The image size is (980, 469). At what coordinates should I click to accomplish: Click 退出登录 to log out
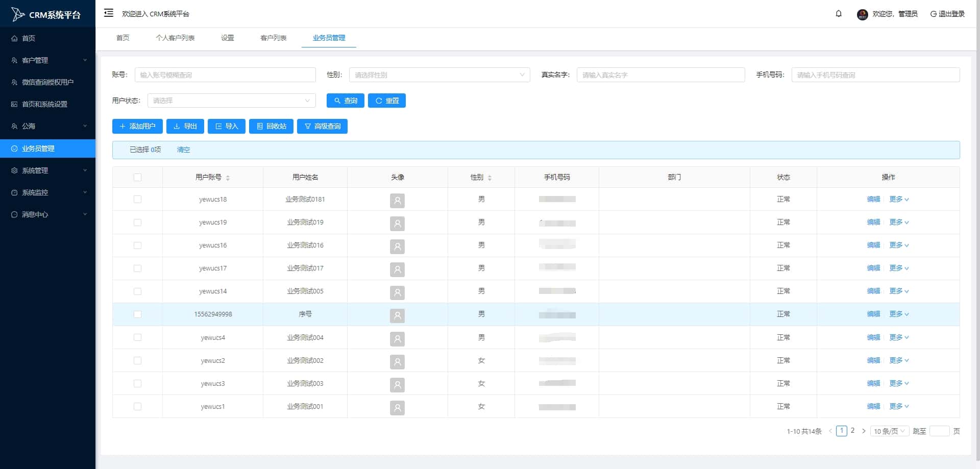click(947, 14)
